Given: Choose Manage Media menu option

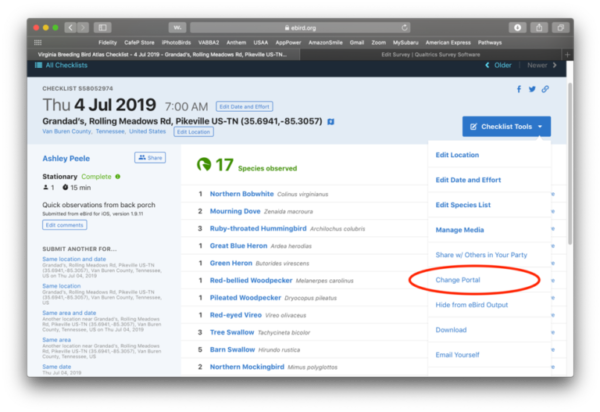Looking at the screenshot, I should (x=460, y=230).
